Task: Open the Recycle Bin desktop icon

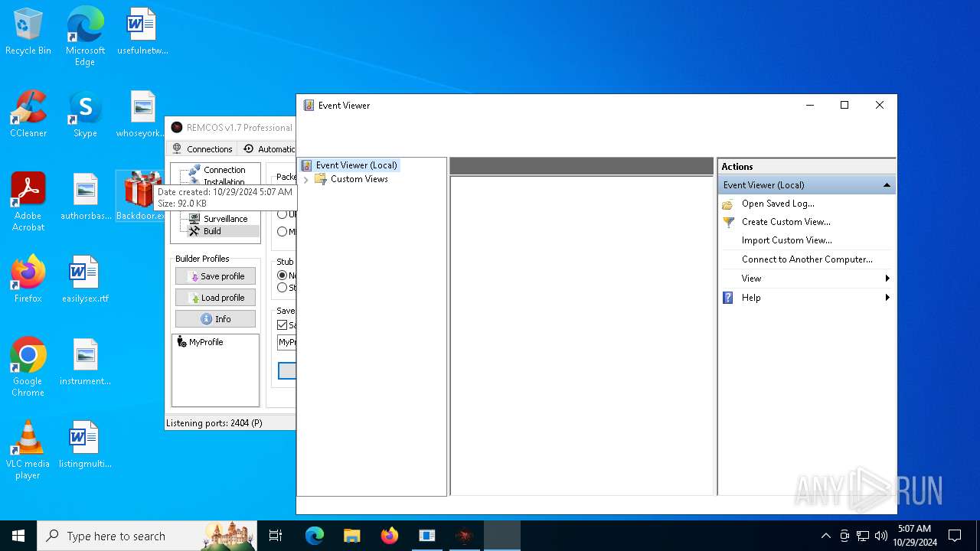Action: (28, 32)
